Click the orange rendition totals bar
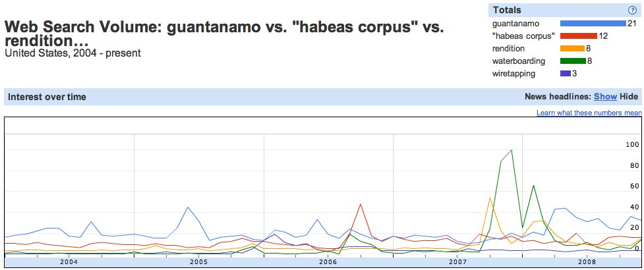Image resolution: width=644 pixels, height=270 pixels. (x=572, y=49)
